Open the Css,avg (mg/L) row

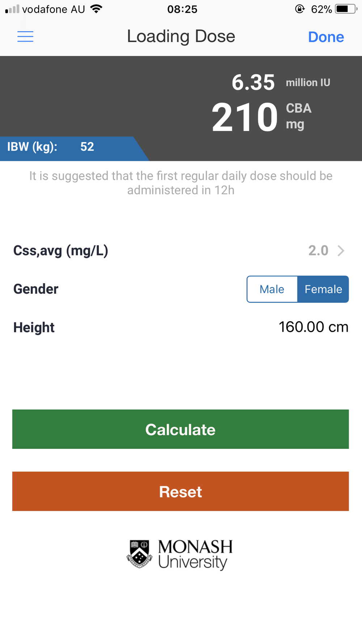[x=181, y=251]
